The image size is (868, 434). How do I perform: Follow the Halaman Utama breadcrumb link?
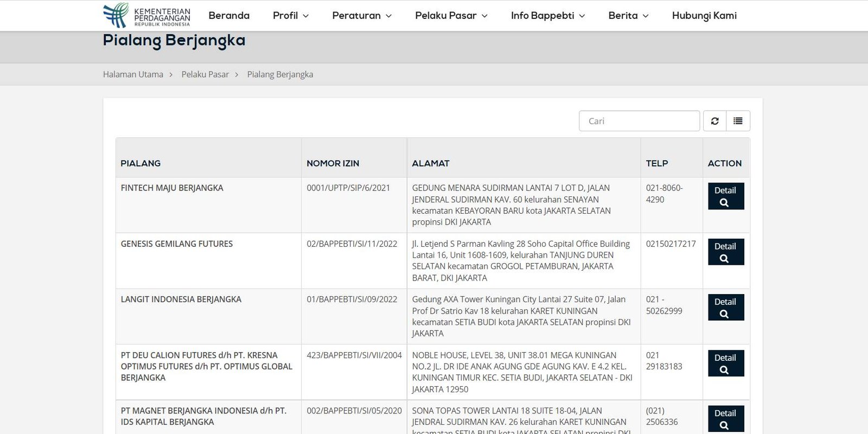tap(133, 74)
